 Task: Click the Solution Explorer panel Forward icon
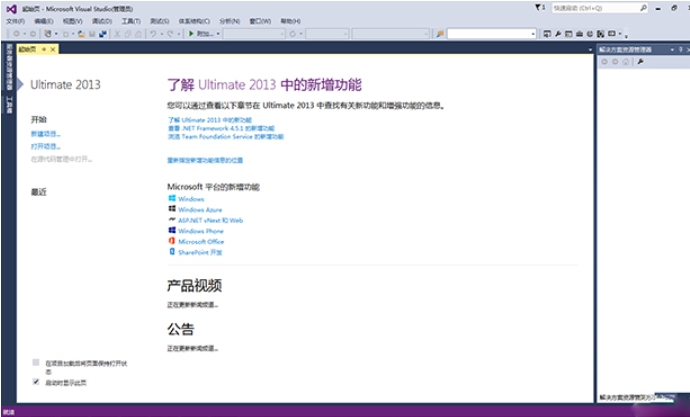tap(615, 62)
